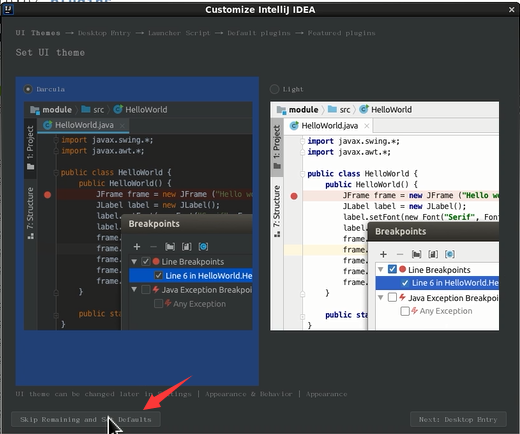Open 1: Project side tab, Light preview

pos(277,148)
